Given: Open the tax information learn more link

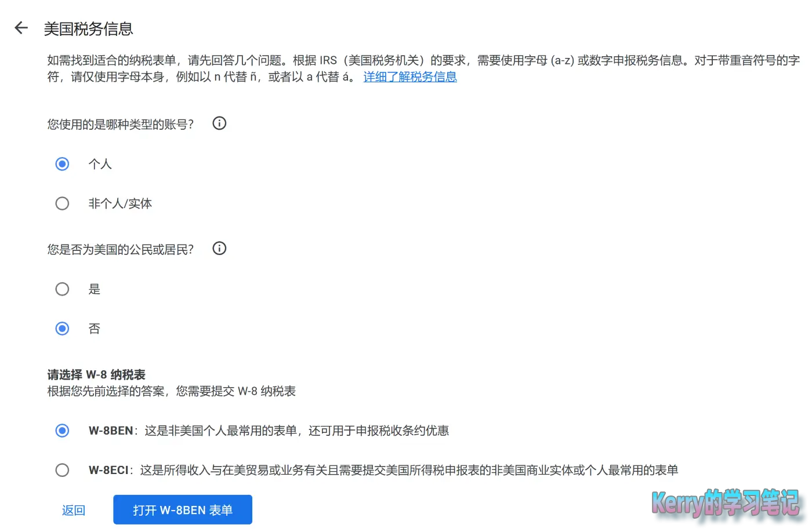Looking at the screenshot, I should 409,76.
